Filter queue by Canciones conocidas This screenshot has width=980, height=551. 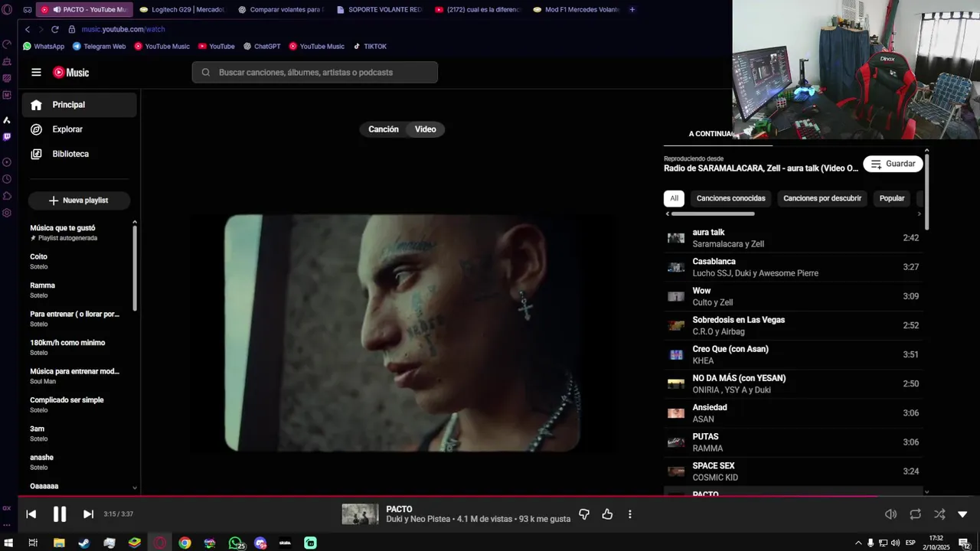[730, 198]
